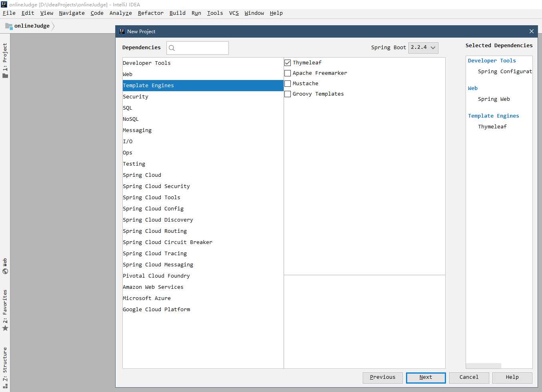
Task: Open the Window menu
Action: tap(254, 13)
